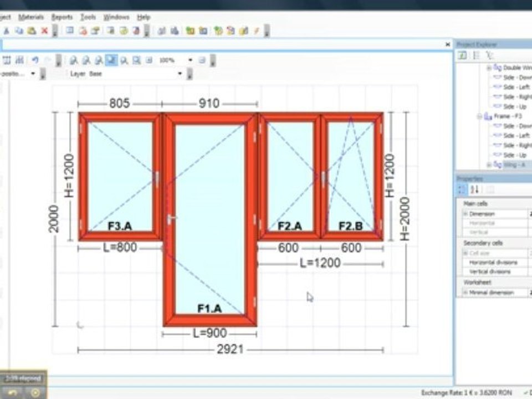This screenshot has height=399, width=532.
Task: Open the Help menu
Action: (x=144, y=17)
